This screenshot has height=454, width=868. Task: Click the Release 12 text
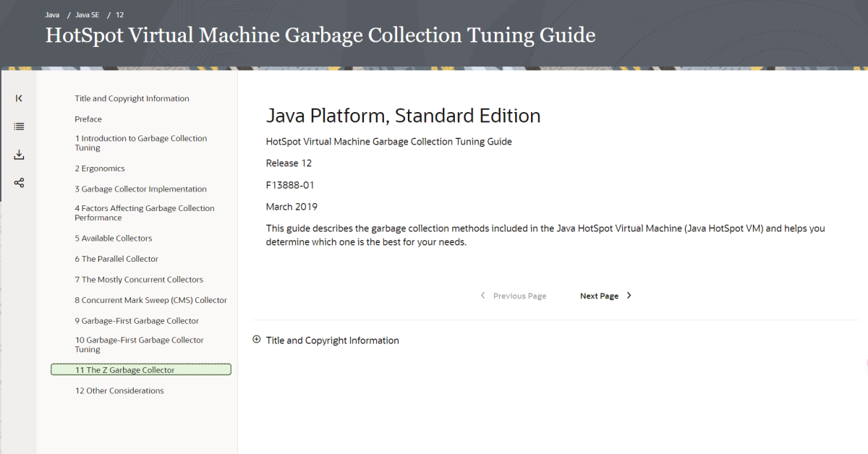(x=289, y=163)
